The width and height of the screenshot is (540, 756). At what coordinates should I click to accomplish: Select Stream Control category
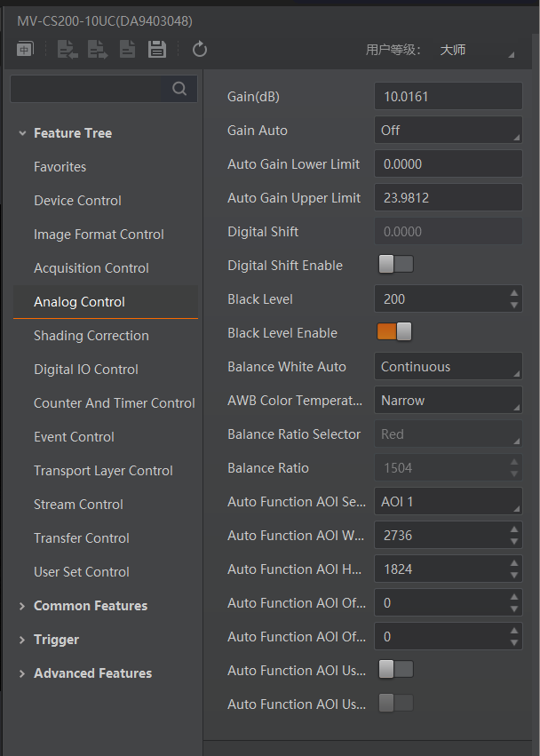78,505
